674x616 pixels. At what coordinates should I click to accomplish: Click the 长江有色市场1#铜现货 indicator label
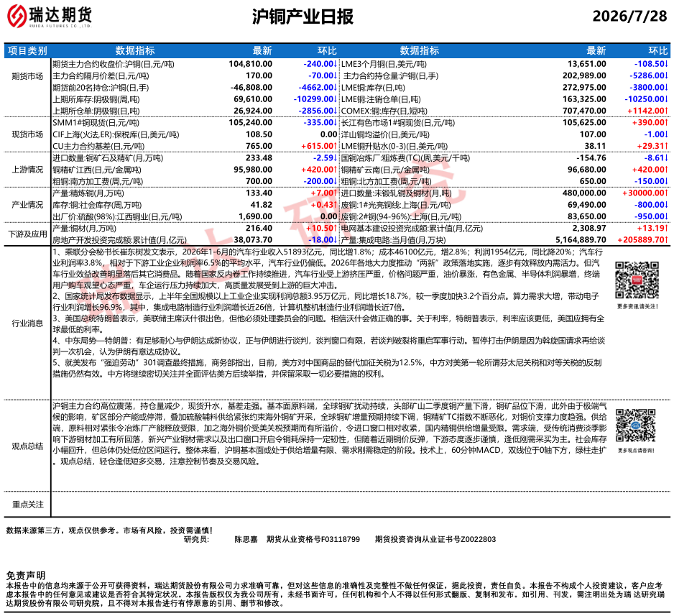(398, 123)
